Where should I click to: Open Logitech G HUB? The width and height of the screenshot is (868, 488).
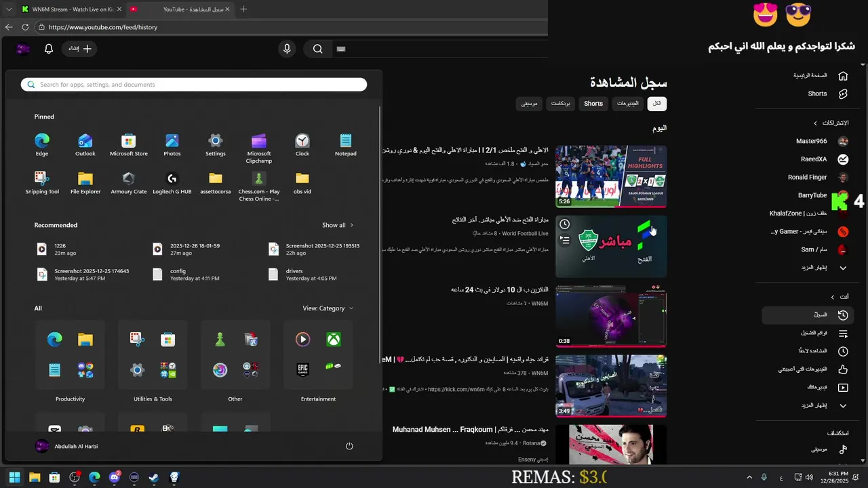point(172,183)
